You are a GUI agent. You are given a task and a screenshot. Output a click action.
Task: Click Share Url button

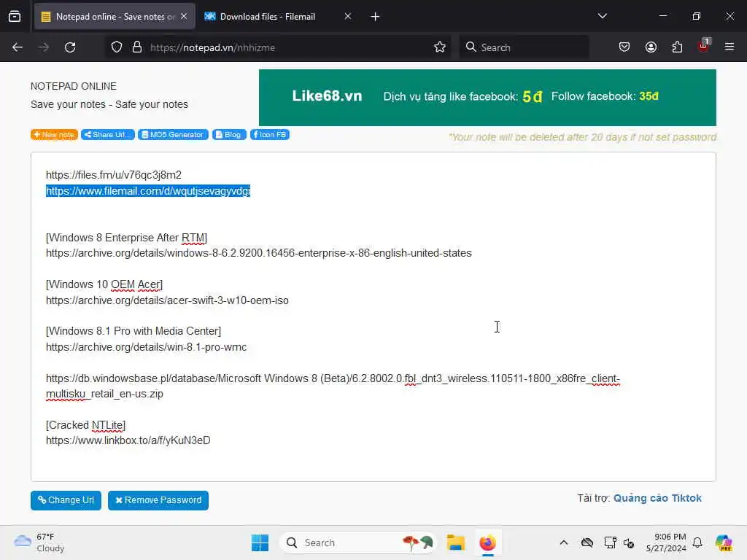108,135
